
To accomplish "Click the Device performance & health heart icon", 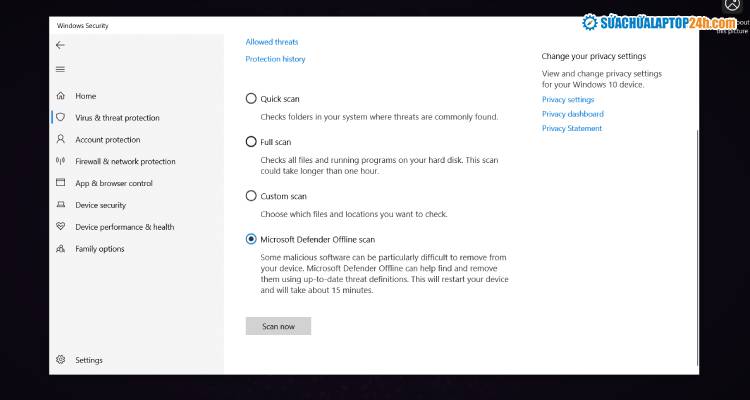I will (61, 227).
